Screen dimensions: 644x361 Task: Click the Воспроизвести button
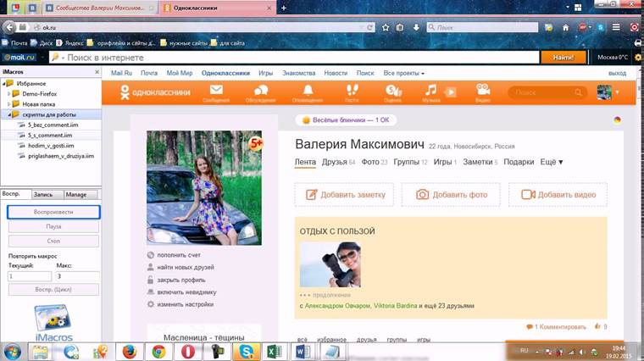click(53, 212)
